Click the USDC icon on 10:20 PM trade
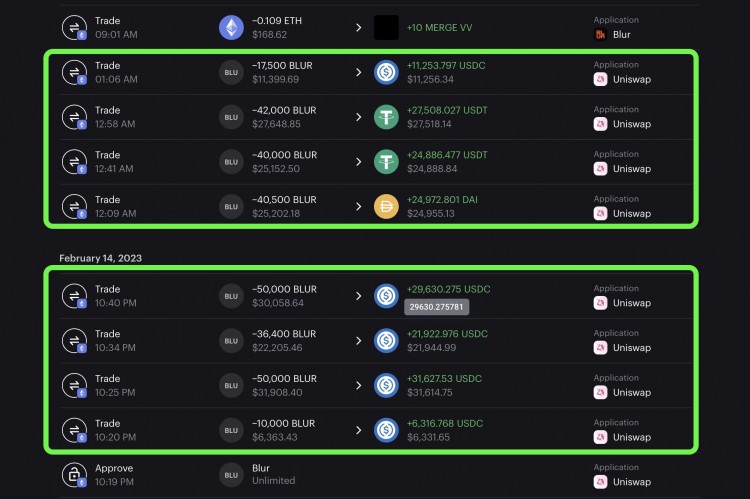The image size is (750, 499). 386,430
